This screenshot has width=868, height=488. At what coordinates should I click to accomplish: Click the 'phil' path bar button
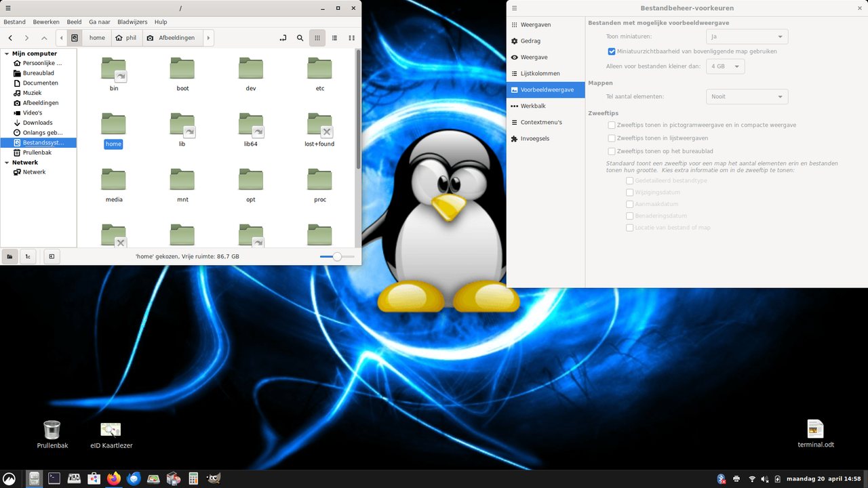pyautogui.click(x=126, y=38)
